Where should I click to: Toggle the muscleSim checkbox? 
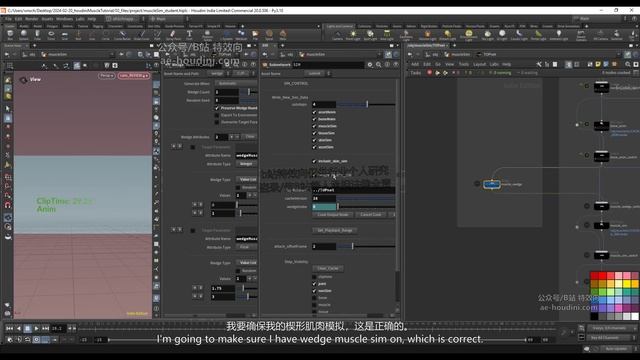point(314,126)
